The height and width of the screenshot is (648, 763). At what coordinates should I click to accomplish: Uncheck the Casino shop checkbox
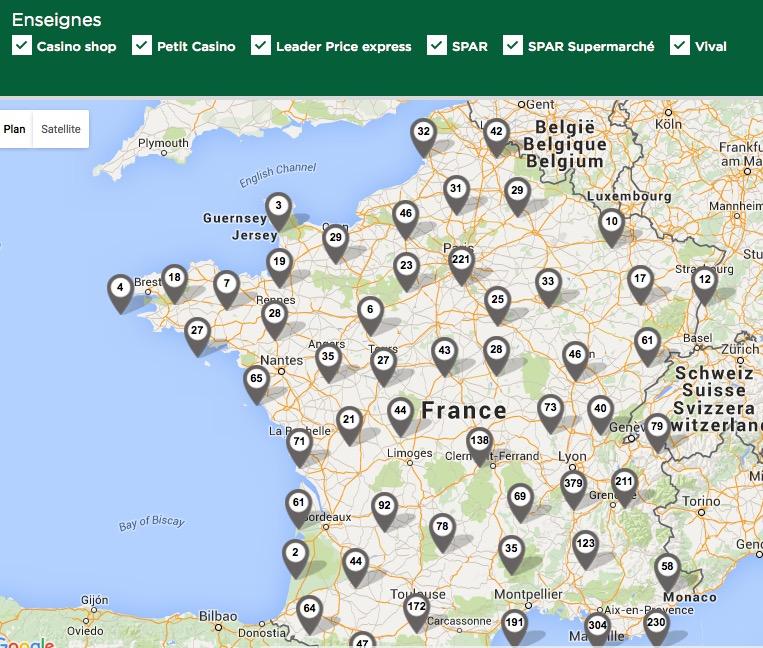click(22, 45)
